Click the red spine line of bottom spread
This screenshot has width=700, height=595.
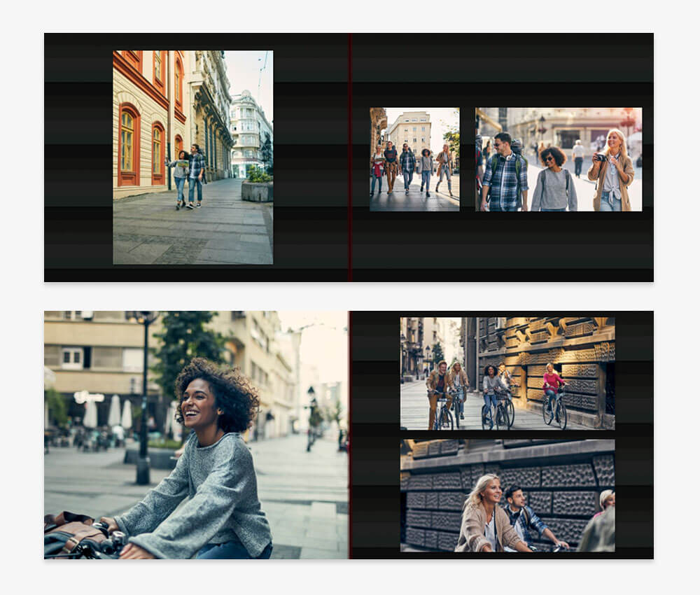pos(349,434)
